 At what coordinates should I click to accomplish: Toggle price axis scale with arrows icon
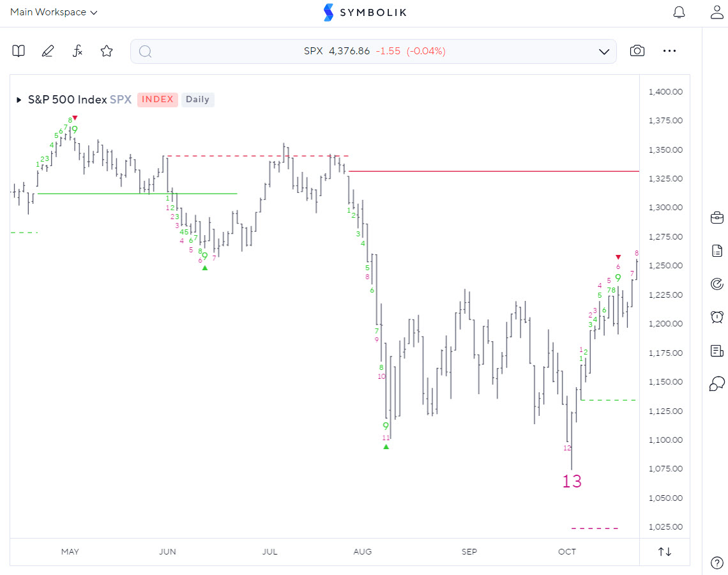click(665, 551)
